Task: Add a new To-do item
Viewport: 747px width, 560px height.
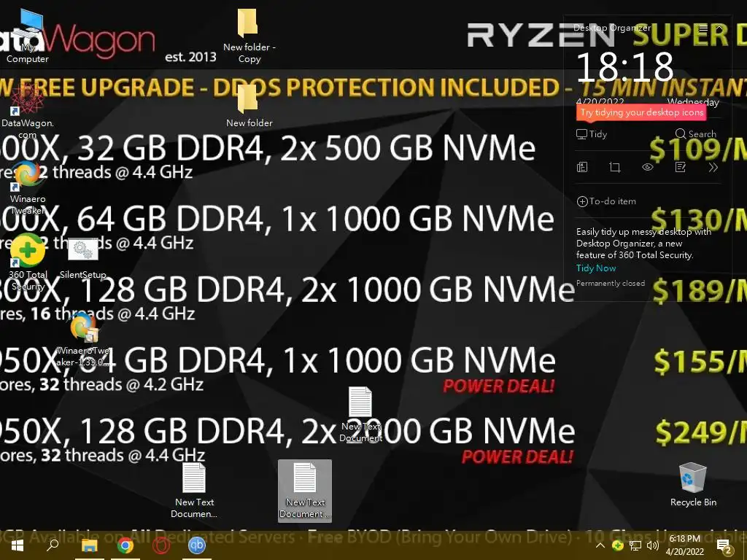Action: (x=606, y=201)
